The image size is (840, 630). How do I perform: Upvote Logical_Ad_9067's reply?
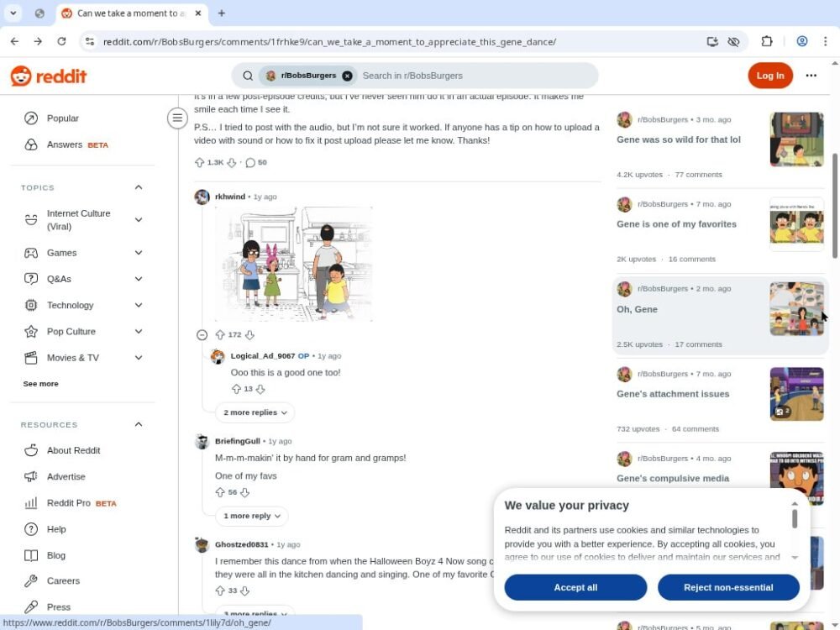pos(236,389)
